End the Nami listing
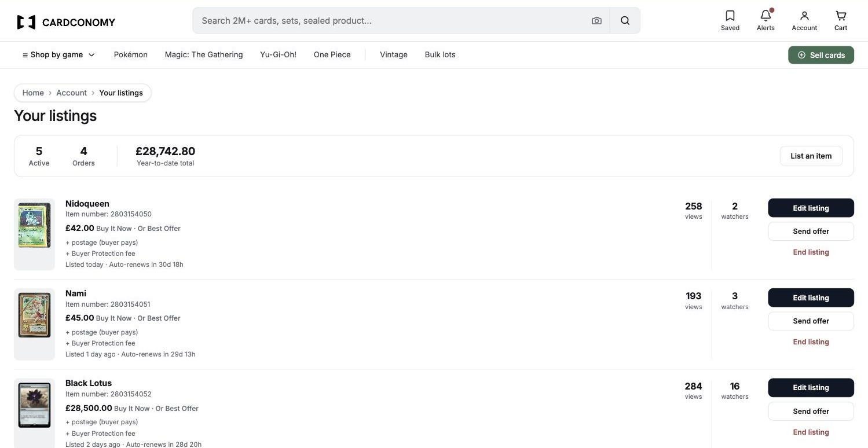Screen dimensions: 868x448 coord(811,341)
